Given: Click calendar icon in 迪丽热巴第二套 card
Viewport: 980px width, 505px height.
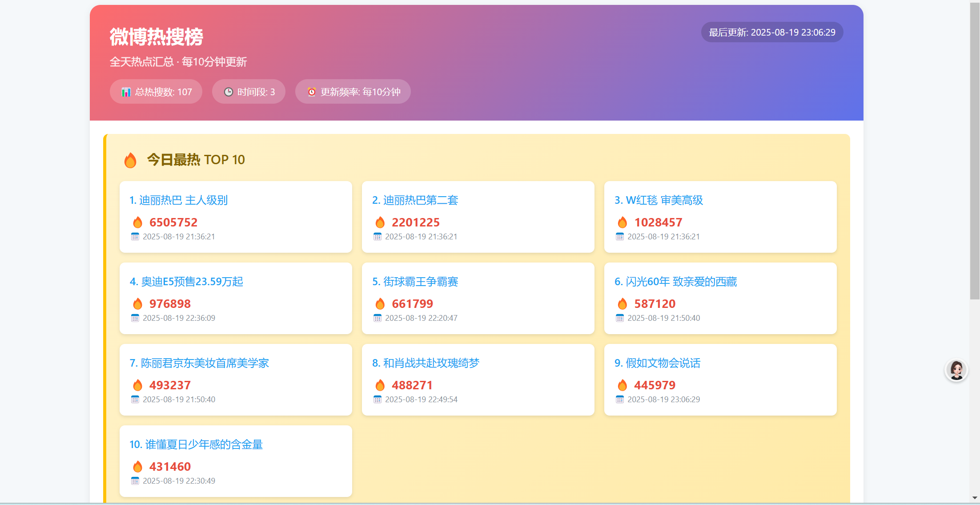Looking at the screenshot, I should tap(378, 237).
